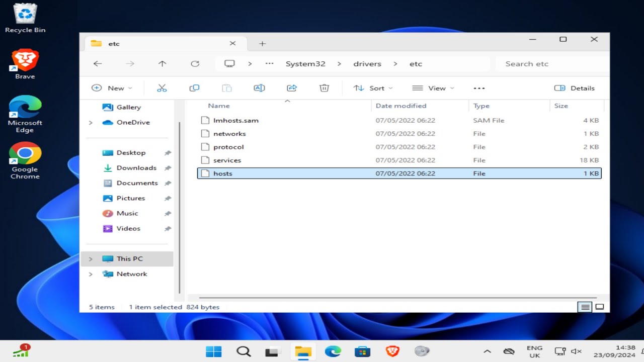Screen dimensions: 644x362
Task: Open the View dropdown menu
Action: 433,88
